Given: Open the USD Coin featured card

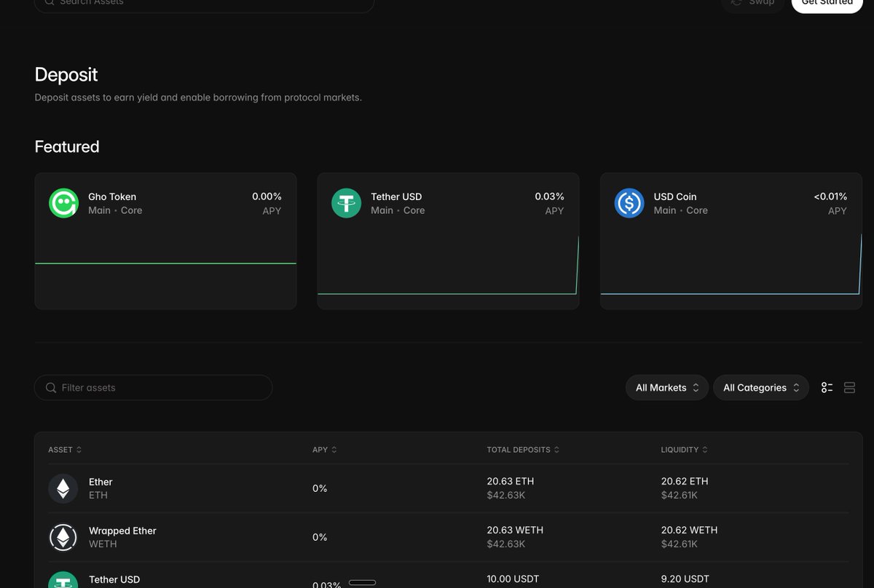Looking at the screenshot, I should pos(731,241).
